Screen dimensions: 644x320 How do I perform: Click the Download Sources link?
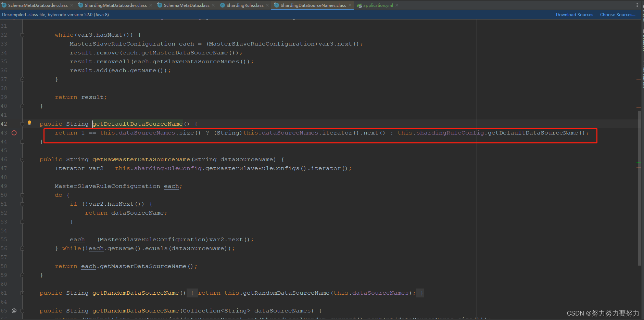click(574, 15)
